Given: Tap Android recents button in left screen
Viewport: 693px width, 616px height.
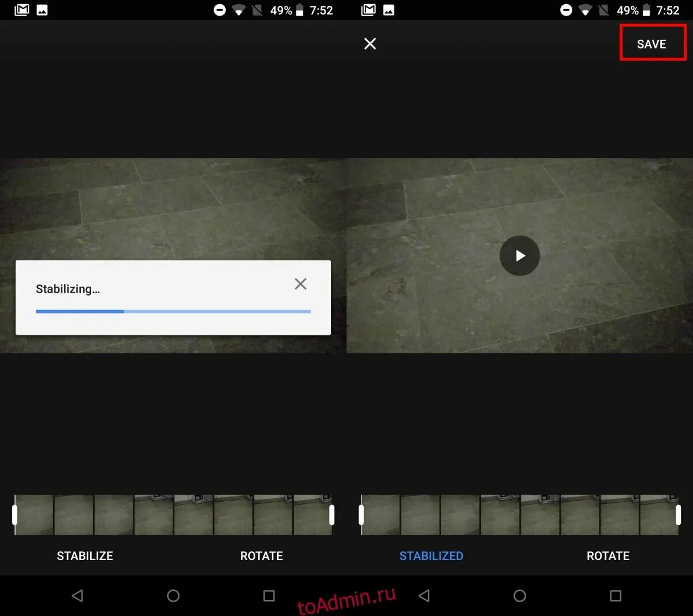Looking at the screenshot, I should coord(269,596).
